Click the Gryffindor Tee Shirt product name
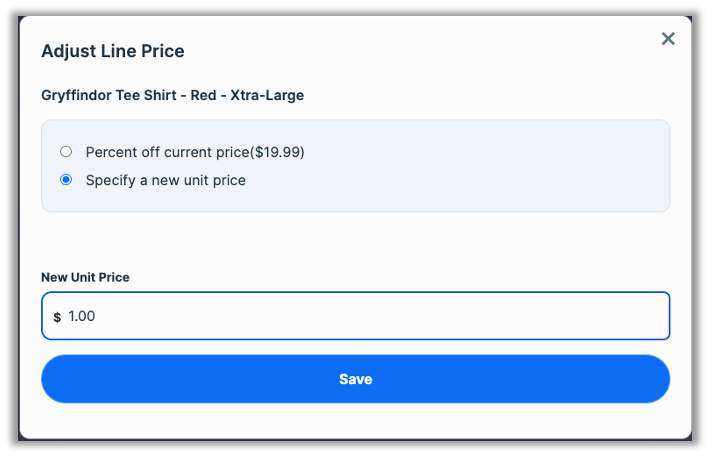Viewport: 710px width, 456px height. [172, 96]
